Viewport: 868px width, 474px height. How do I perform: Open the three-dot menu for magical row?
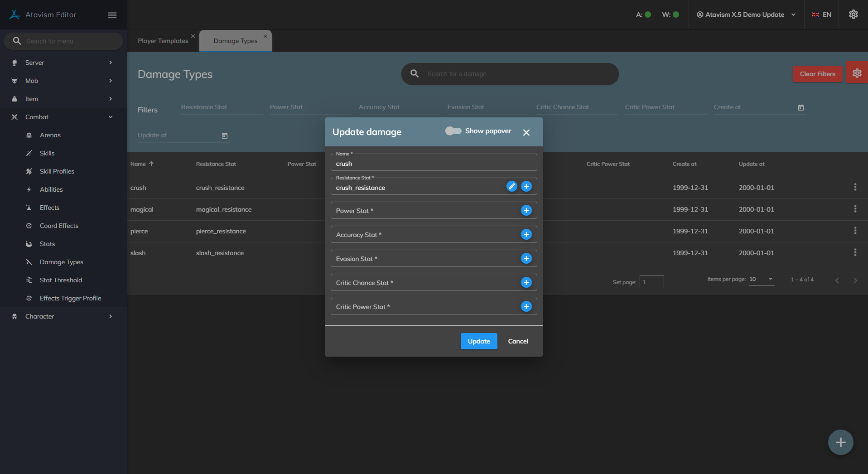(x=855, y=209)
